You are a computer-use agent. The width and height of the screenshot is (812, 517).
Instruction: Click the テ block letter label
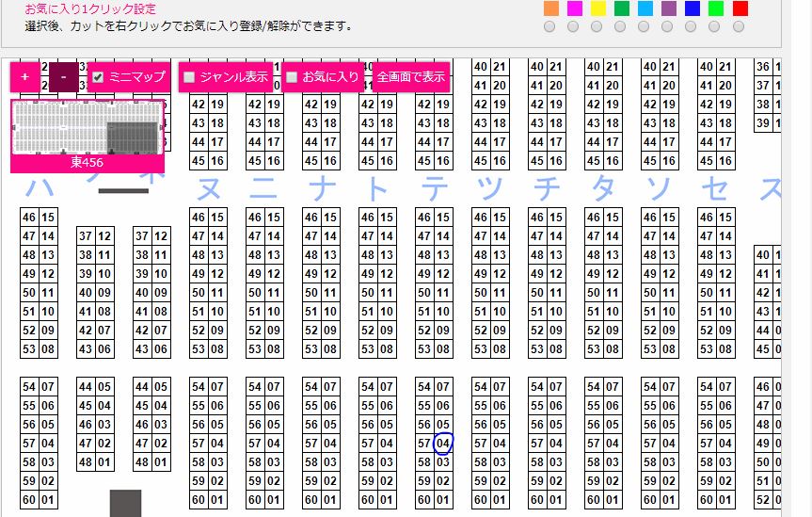[x=435, y=188]
